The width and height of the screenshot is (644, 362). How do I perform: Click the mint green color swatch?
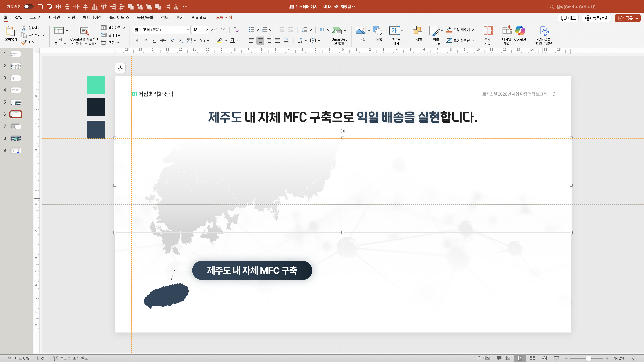tap(96, 85)
